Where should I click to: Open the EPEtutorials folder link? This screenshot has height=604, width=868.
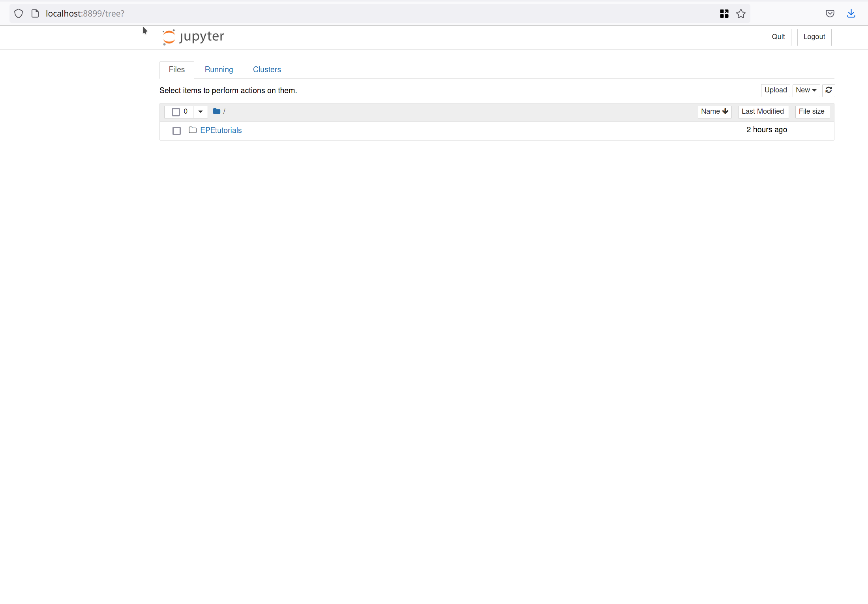221,130
